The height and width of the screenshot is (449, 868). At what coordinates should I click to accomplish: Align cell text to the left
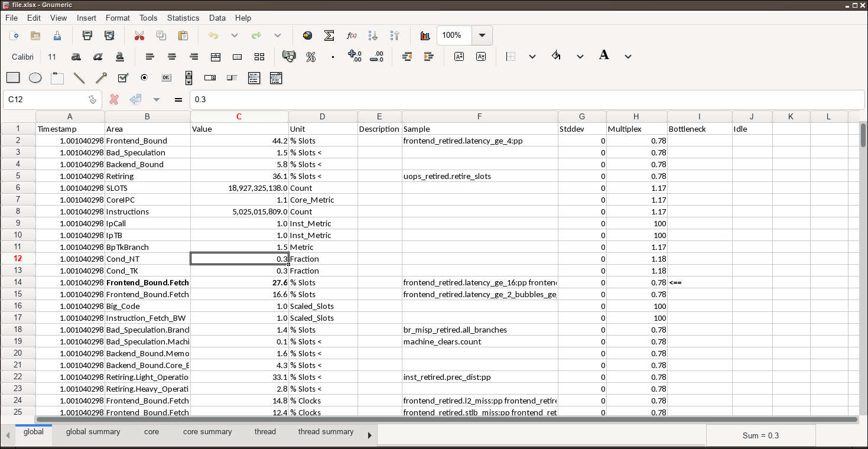click(x=150, y=57)
